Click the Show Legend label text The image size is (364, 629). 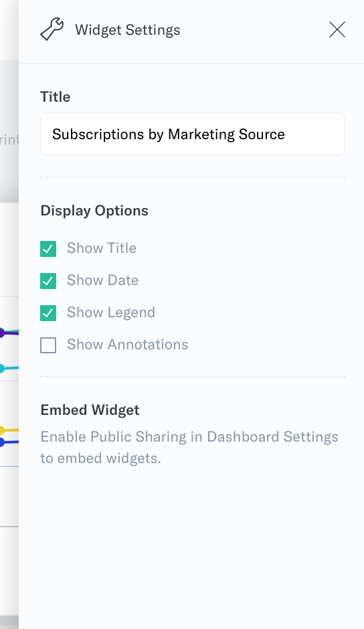111,312
